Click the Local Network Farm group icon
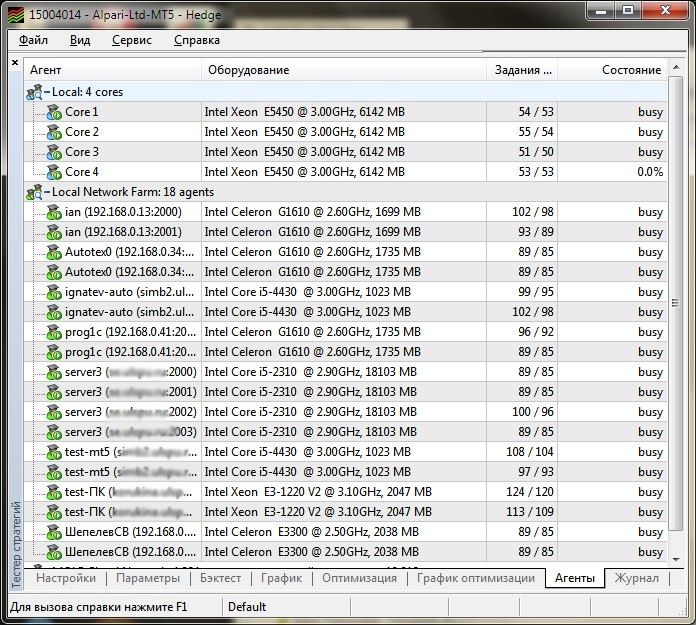696x625 pixels. (x=34, y=192)
